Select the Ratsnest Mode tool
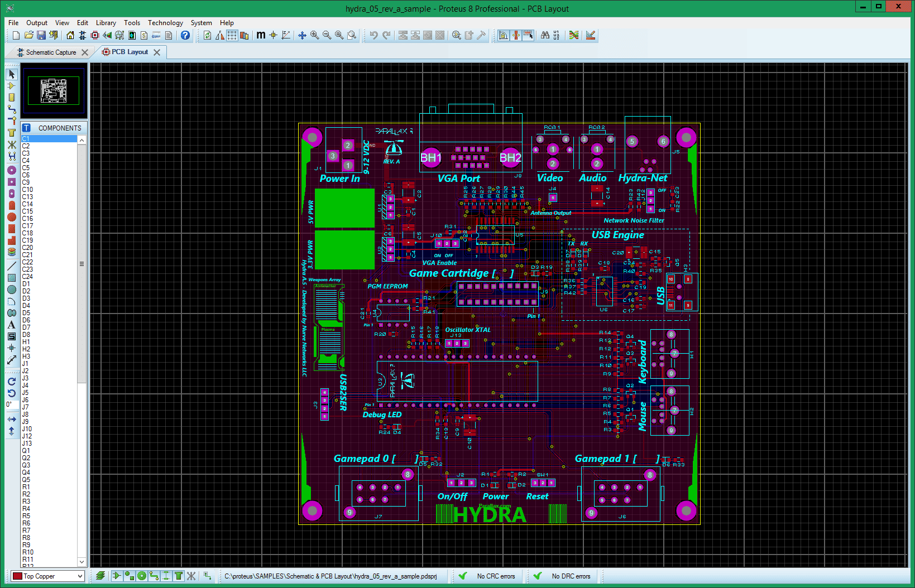This screenshot has height=588, width=915. click(x=11, y=144)
